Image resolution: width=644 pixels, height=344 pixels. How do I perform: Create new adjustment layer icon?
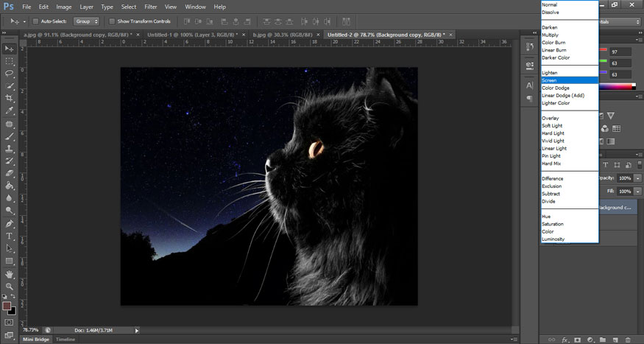(x=590, y=340)
